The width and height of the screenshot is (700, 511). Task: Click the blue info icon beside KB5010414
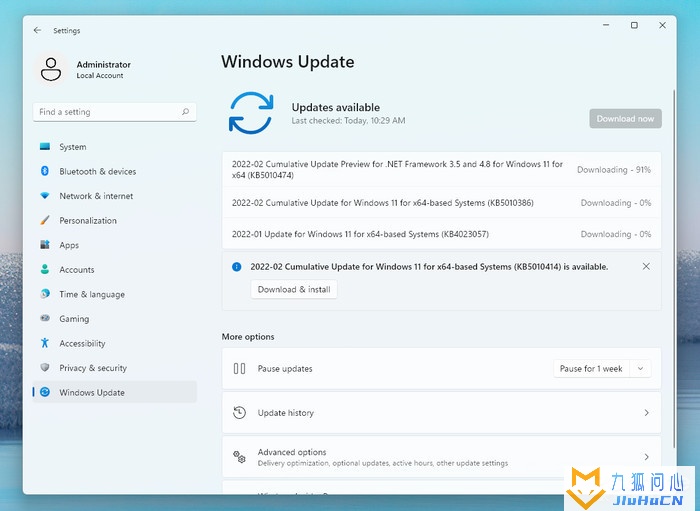pyautogui.click(x=237, y=267)
